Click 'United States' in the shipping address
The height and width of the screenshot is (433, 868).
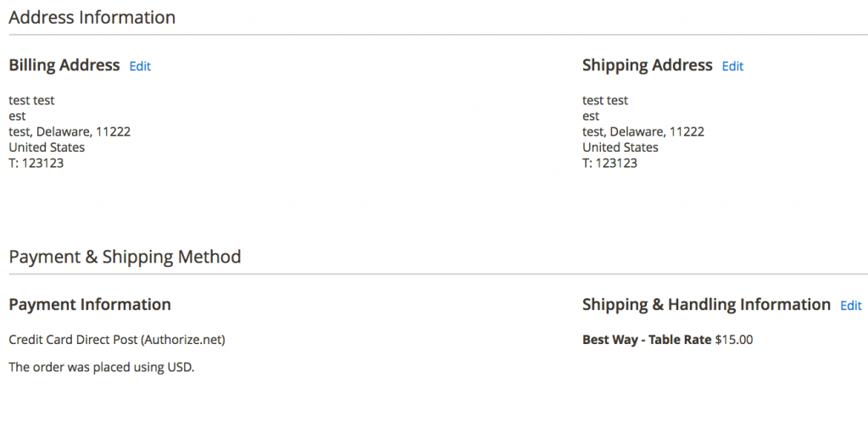coord(620,147)
